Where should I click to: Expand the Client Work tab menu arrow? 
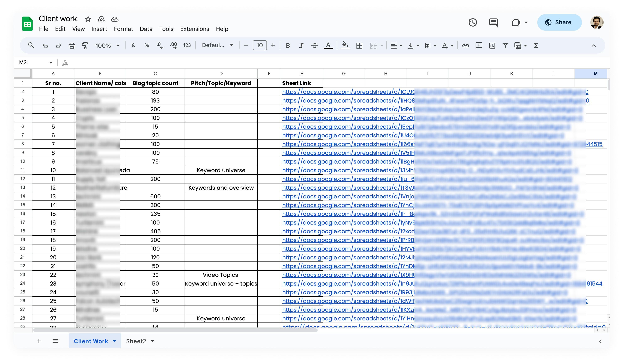click(114, 341)
